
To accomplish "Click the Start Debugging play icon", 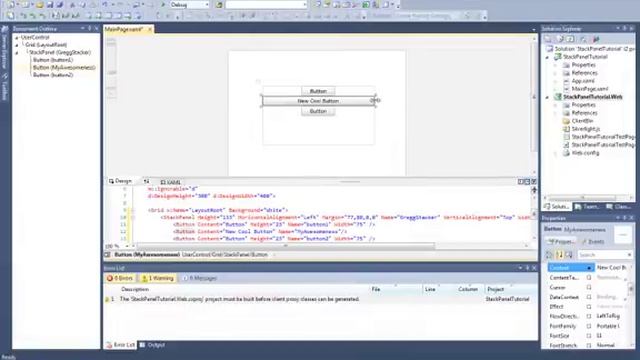I will [163, 5].
